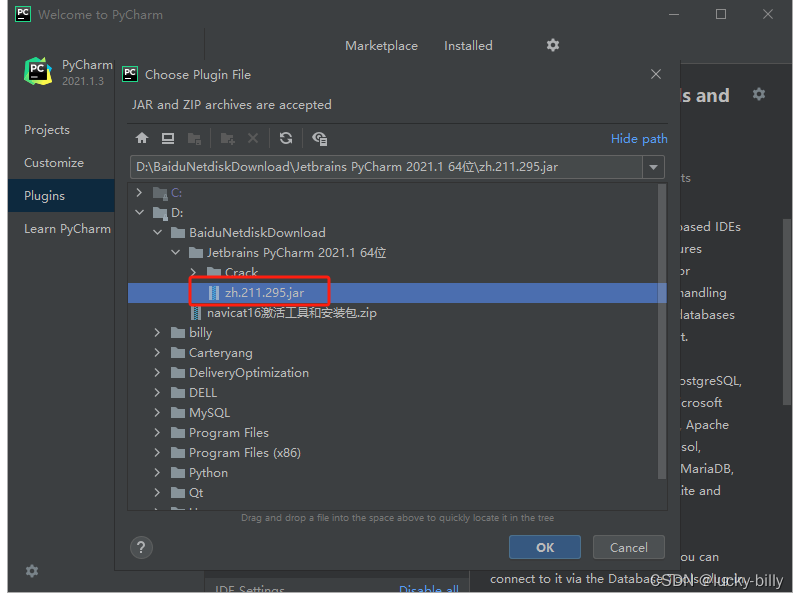Screen dimensions: 800x600
Task: Close the Choose Plugin File dialog
Action: 656,74
